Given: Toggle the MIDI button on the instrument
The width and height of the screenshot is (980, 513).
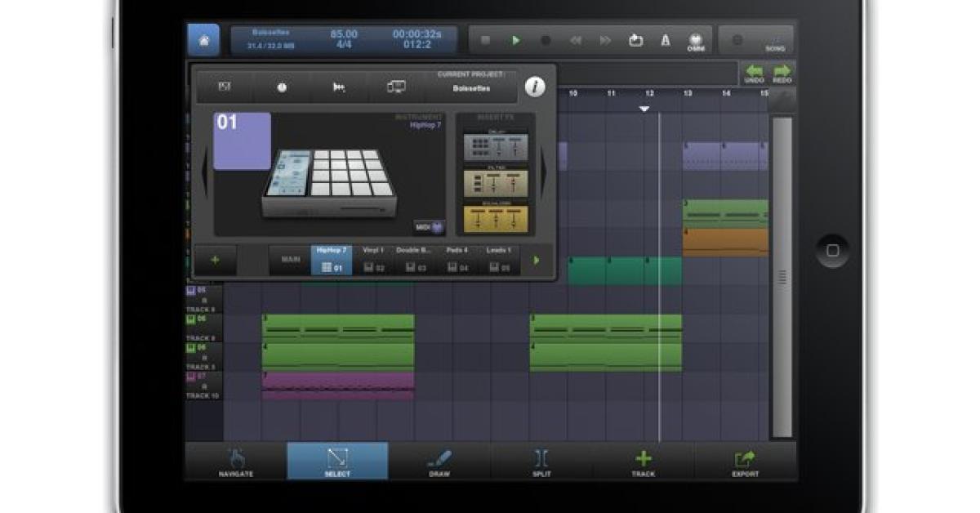Looking at the screenshot, I should (x=430, y=227).
